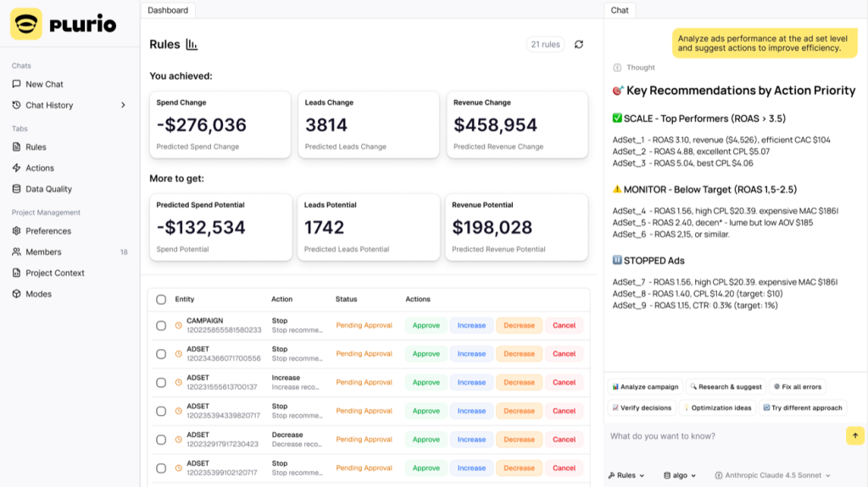Click the yellow send arrow in chat

(854, 435)
